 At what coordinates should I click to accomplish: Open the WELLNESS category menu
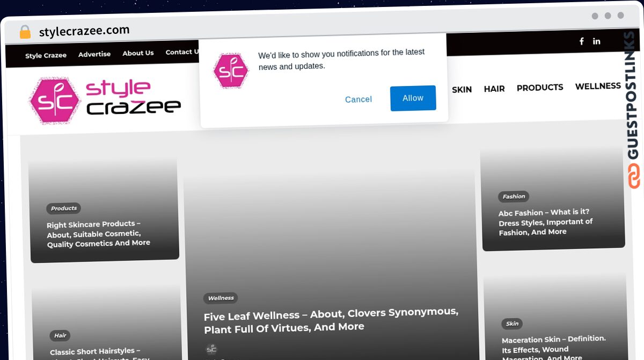[598, 86]
